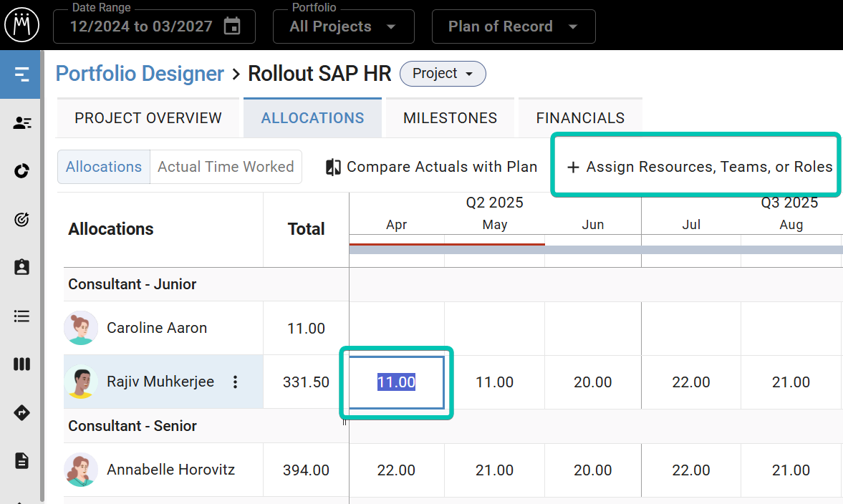
Task: Click the Rollout SAP HR title
Action: [x=319, y=74]
